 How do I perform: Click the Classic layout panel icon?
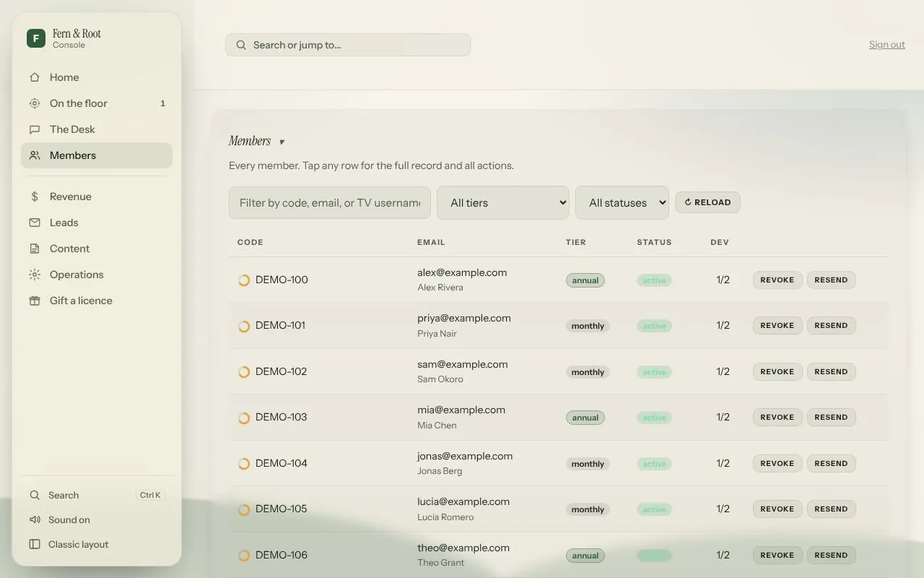click(35, 544)
